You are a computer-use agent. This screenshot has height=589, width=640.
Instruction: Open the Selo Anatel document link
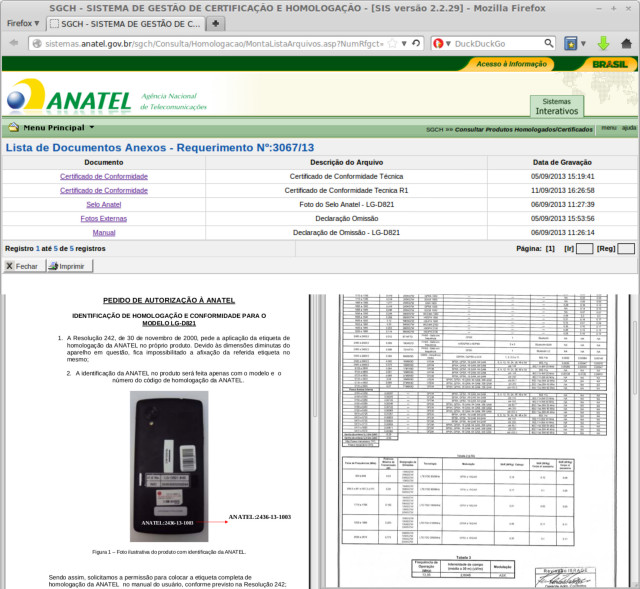click(104, 204)
